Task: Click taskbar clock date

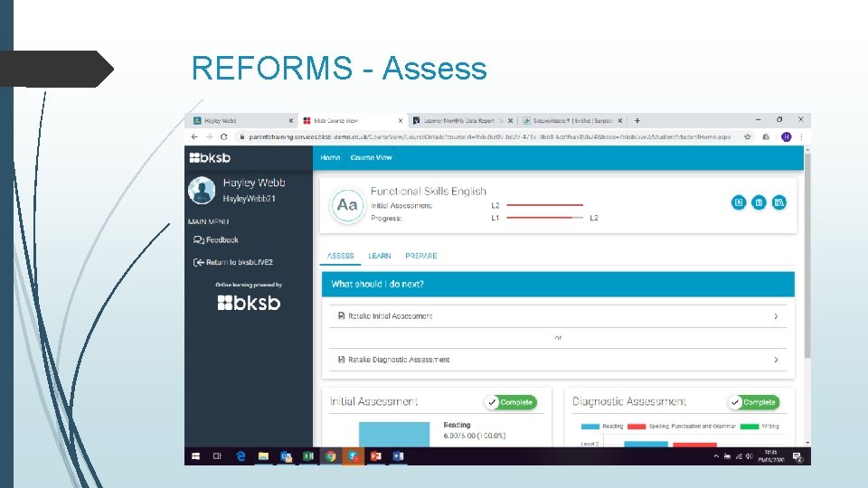Action: (770, 456)
